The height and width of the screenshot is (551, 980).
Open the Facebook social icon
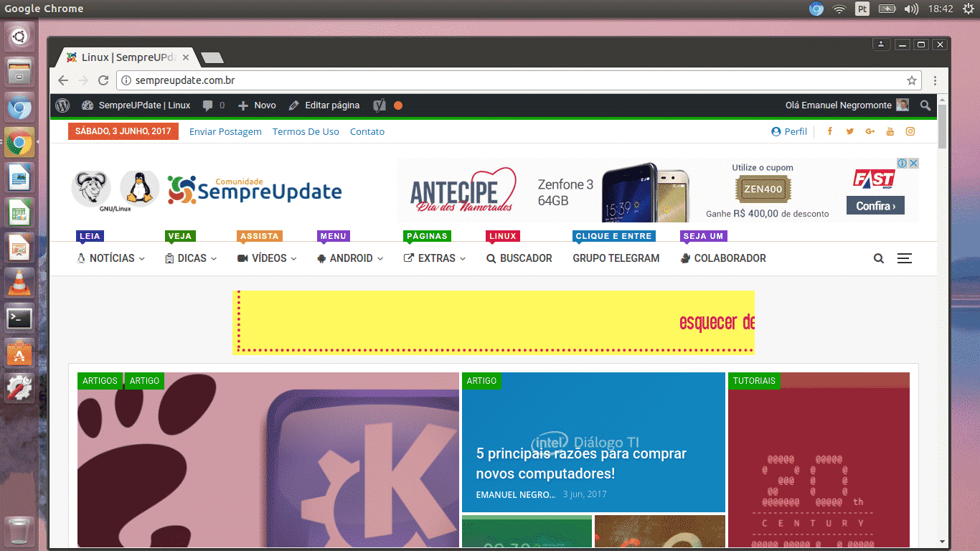[830, 131]
